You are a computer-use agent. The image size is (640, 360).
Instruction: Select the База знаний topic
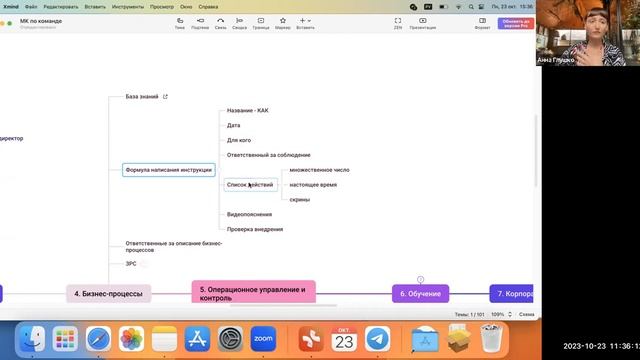tap(142, 97)
